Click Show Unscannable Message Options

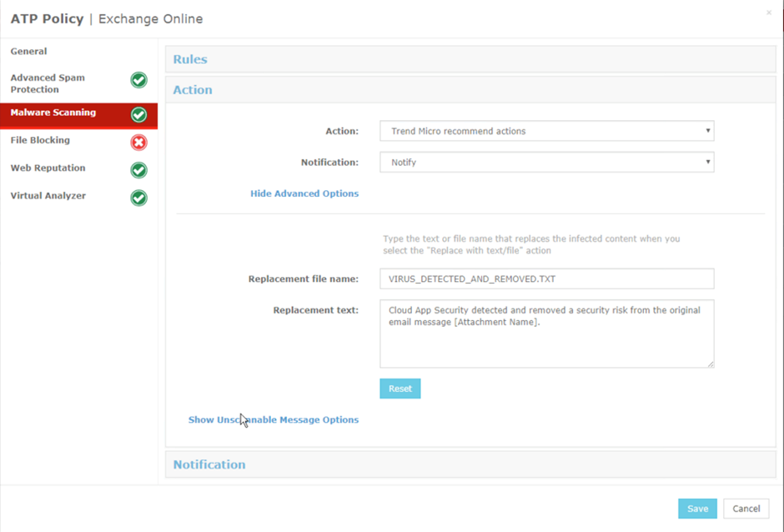click(274, 419)
